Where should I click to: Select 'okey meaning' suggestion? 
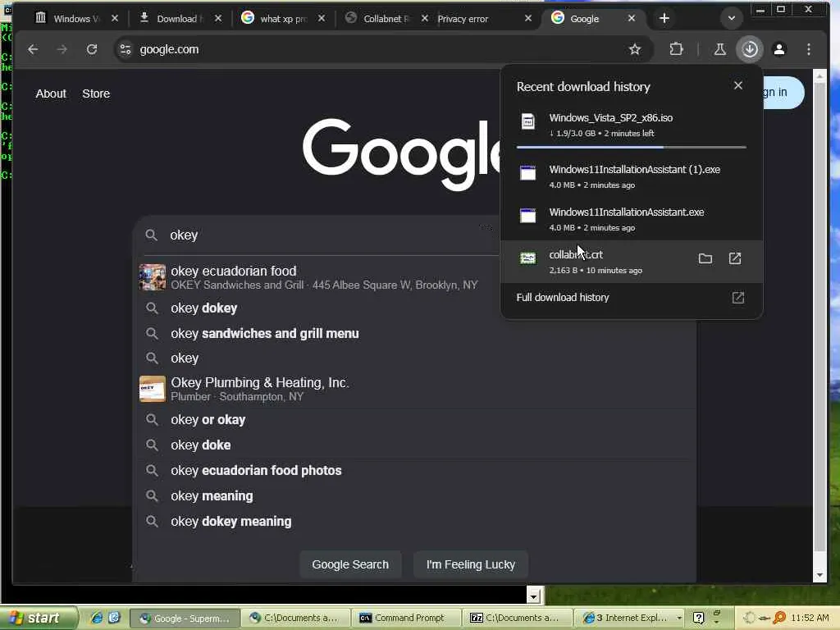click(x=416, y=495)
